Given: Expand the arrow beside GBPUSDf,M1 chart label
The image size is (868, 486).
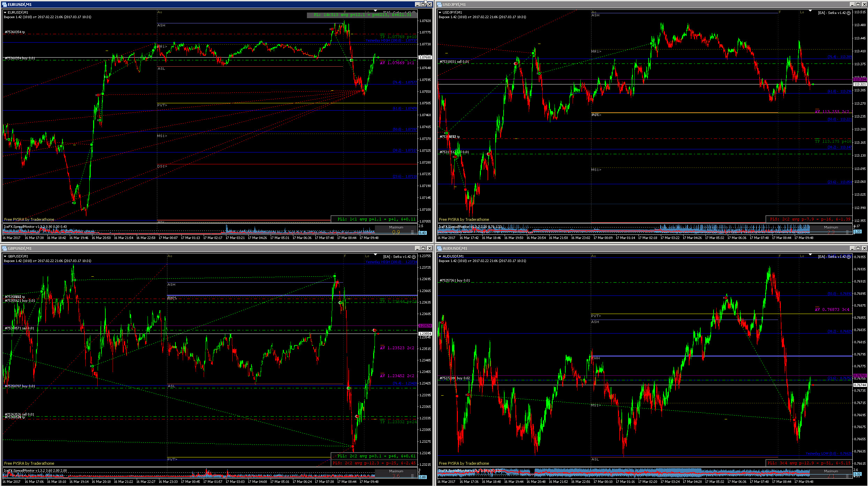Looking at the screenshot, I should [x=5, y=256].
